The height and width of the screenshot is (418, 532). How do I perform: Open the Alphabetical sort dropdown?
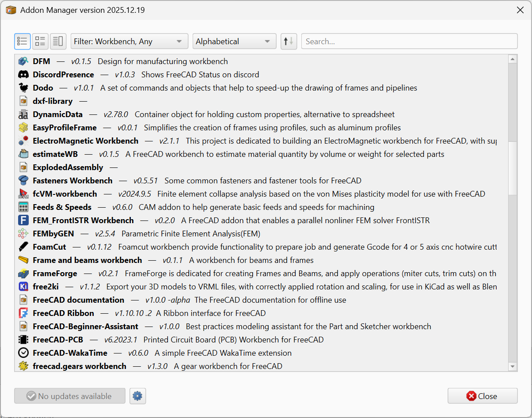click(234, 42)
